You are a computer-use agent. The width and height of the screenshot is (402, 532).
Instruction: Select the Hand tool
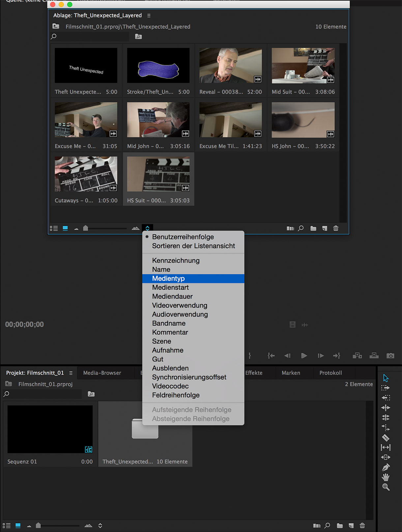click(386, 477)
